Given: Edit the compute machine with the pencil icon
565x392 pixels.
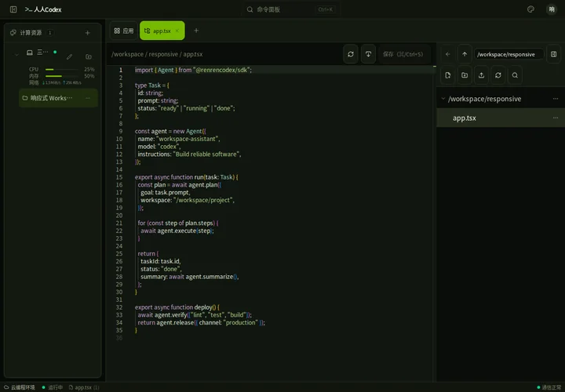Looking at the screenshot, I should point(69,56).
